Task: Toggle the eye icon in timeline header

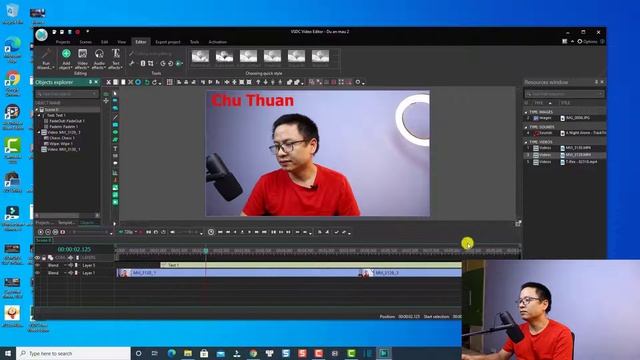Action: coord(38,258)
